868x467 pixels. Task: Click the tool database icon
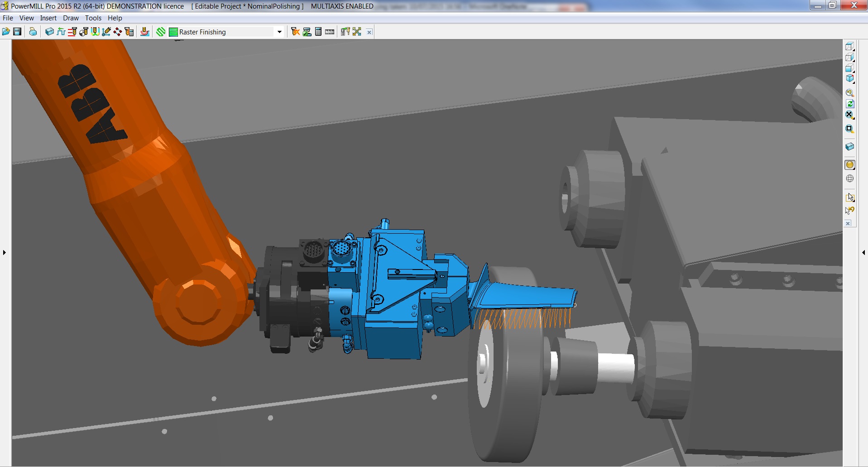(345, 32)
